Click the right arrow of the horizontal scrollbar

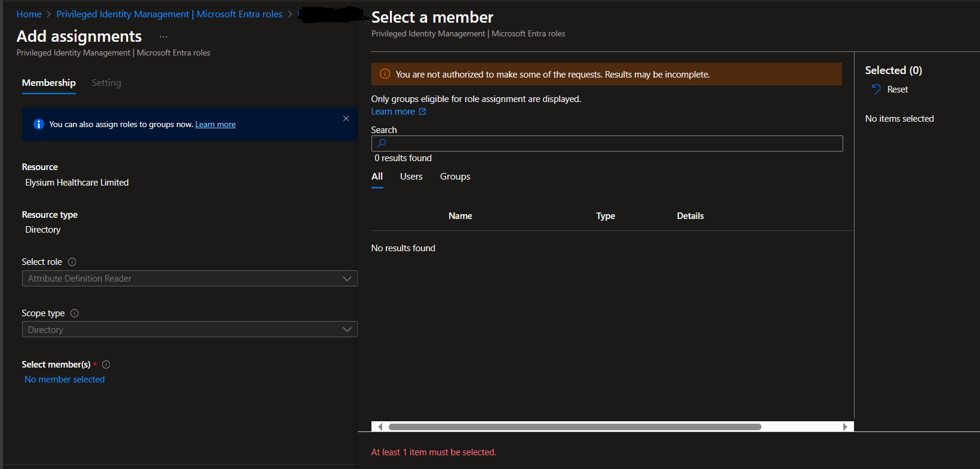(845, 427)
